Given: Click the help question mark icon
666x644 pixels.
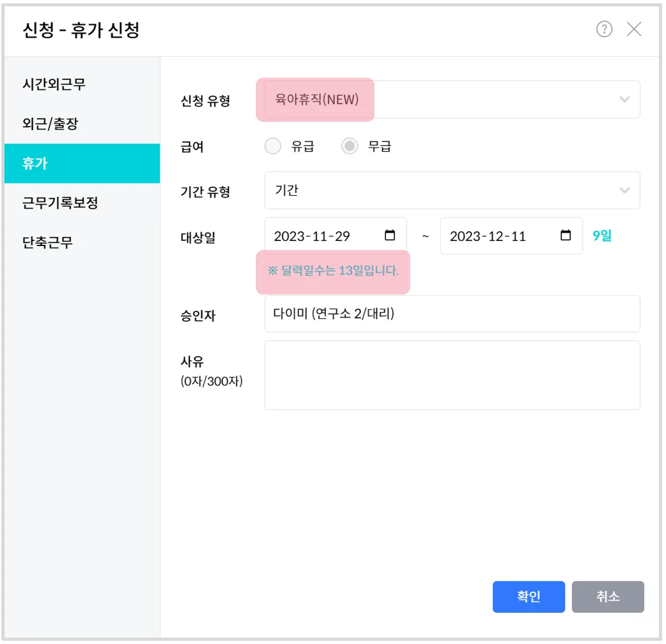Looking at the screenshot, I should tap(604, 29).
